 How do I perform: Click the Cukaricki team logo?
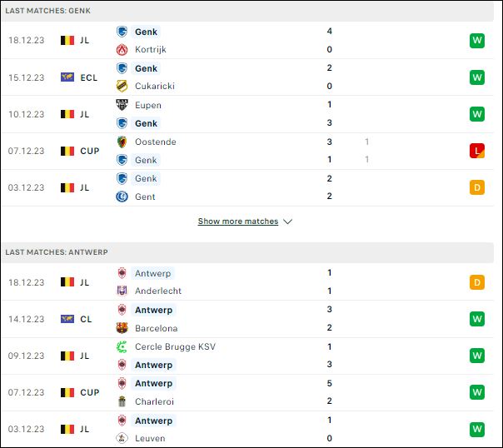coord(122,86)
